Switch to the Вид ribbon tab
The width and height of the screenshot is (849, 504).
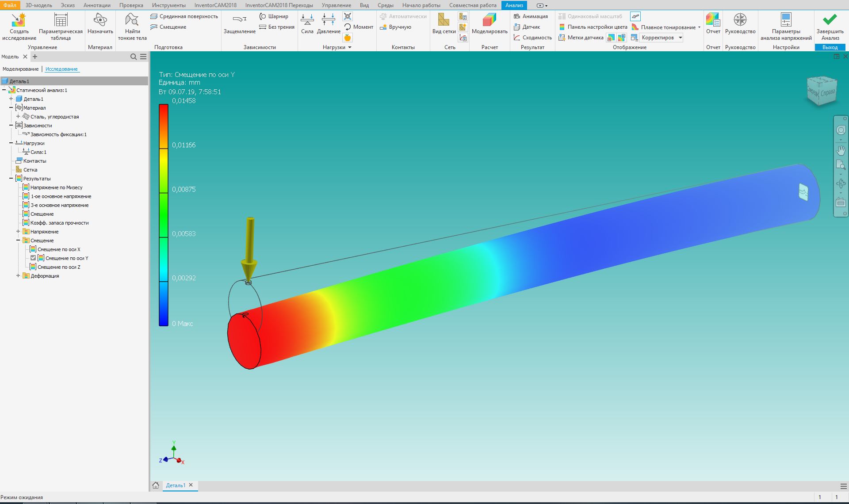[x=364, y=5]
